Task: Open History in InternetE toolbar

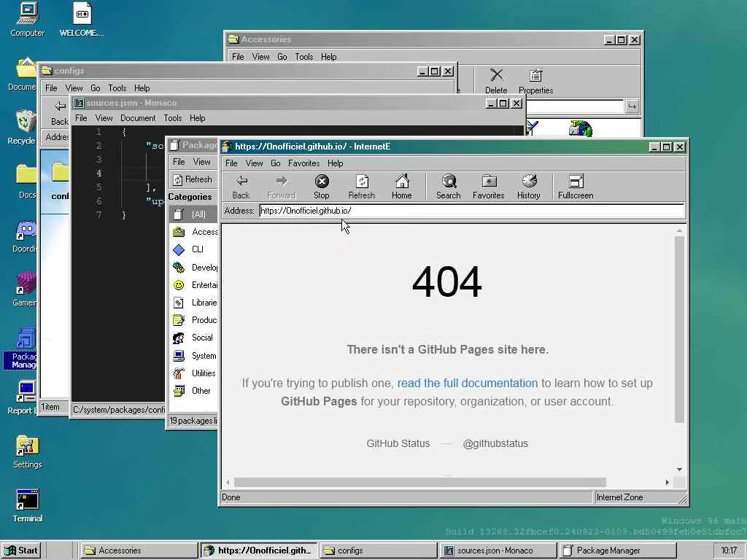Action: [x=529, y=187]
